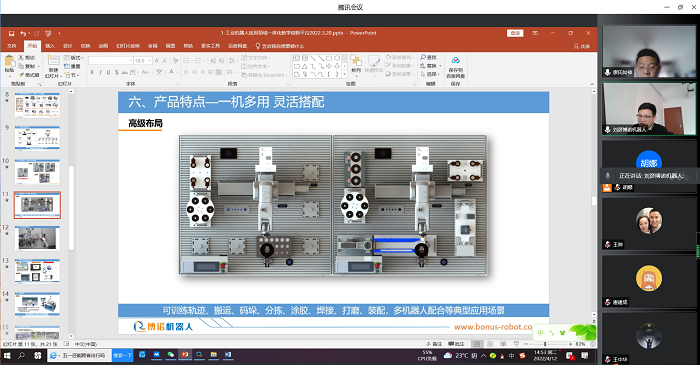Click the Paste clipboard icon
Image resolution: width=700 pixels, height=365 pixels.
coord(9,62)
